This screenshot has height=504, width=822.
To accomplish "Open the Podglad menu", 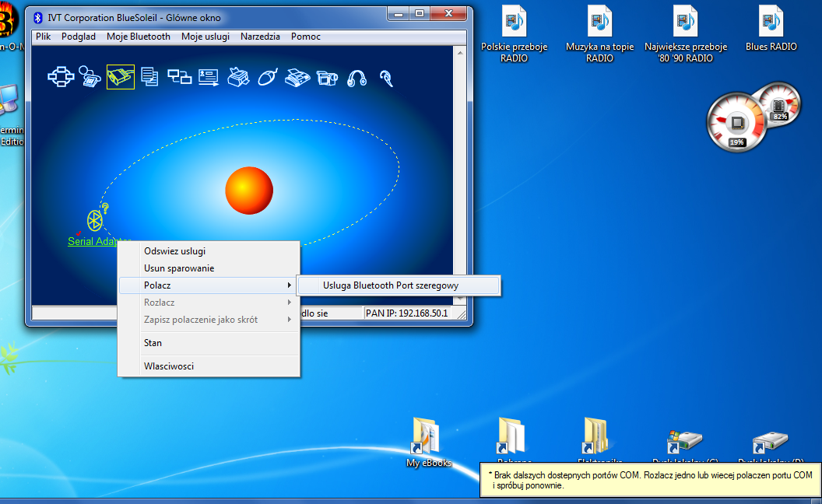I will tap(79, 37).
